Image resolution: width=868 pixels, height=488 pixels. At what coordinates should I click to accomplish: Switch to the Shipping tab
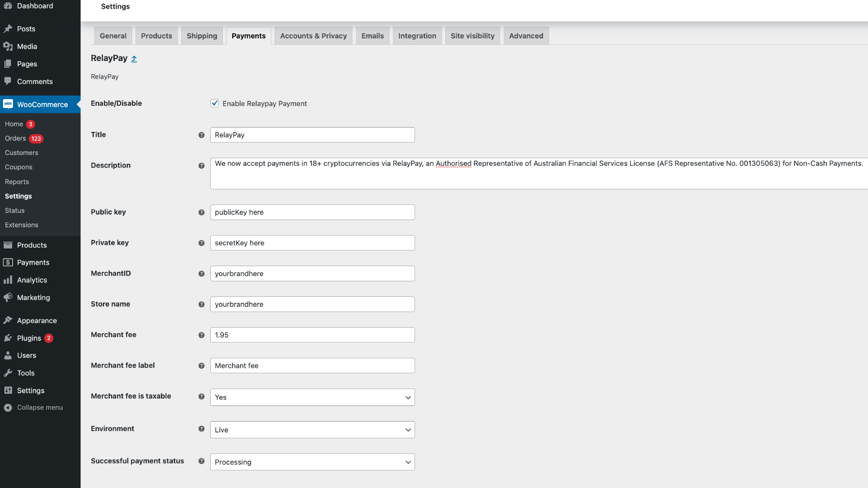pyautogui.click(x=202, y=36)
